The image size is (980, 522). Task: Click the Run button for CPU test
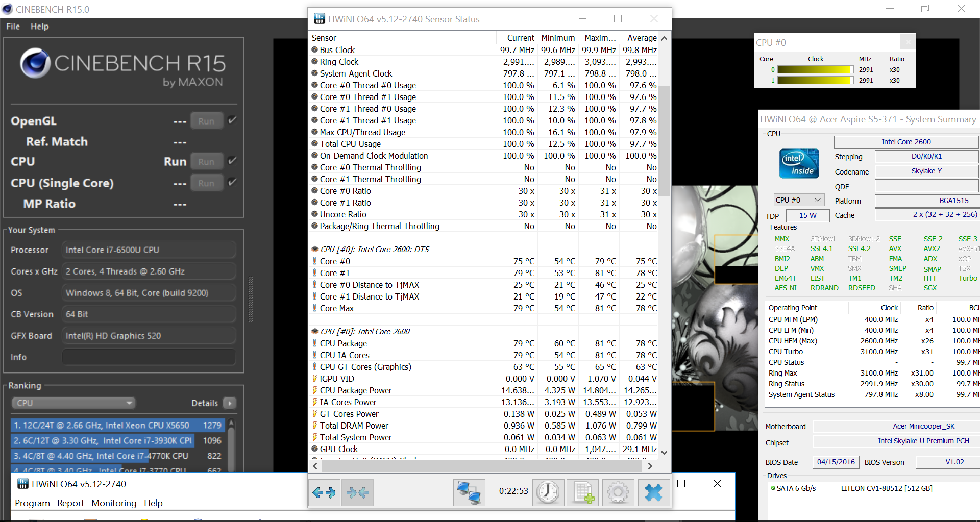[x=206, y=161]
